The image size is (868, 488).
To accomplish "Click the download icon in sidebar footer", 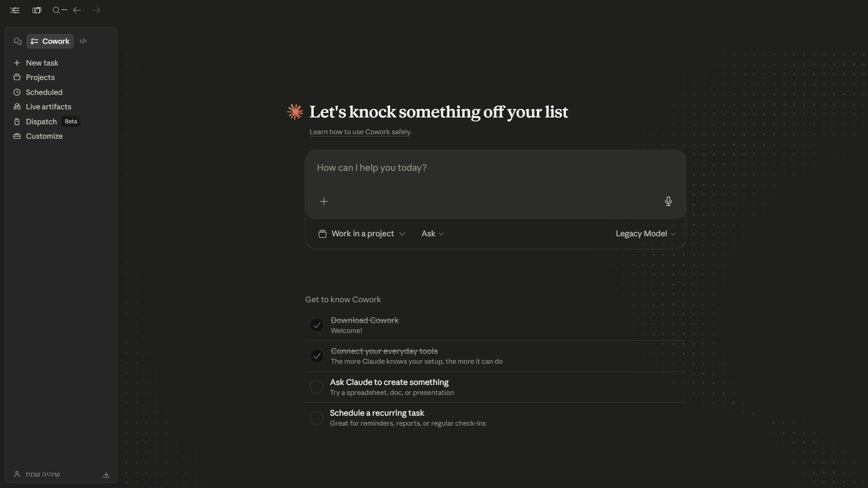I will click(106, 475).
